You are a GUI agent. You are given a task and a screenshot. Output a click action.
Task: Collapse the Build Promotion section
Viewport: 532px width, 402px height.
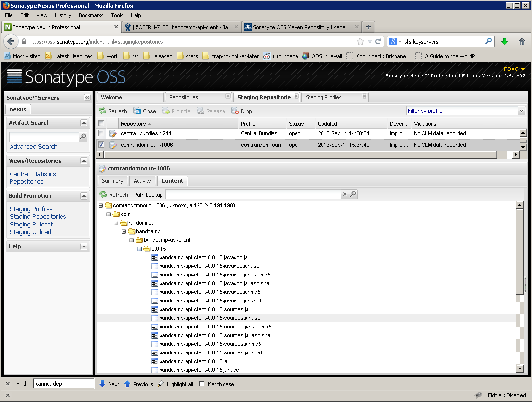click(x=84, y=196)
